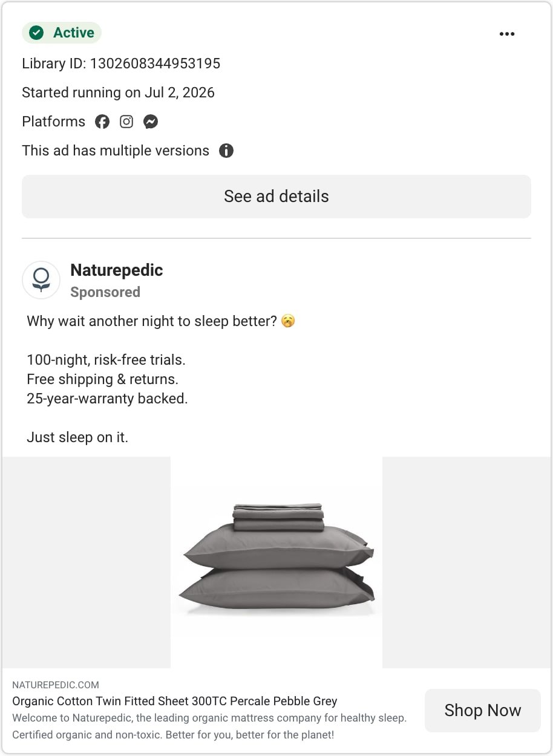
Task: Open the Organic Cotton Twin Fitted Sheet headline
Action: coord(175,702)
